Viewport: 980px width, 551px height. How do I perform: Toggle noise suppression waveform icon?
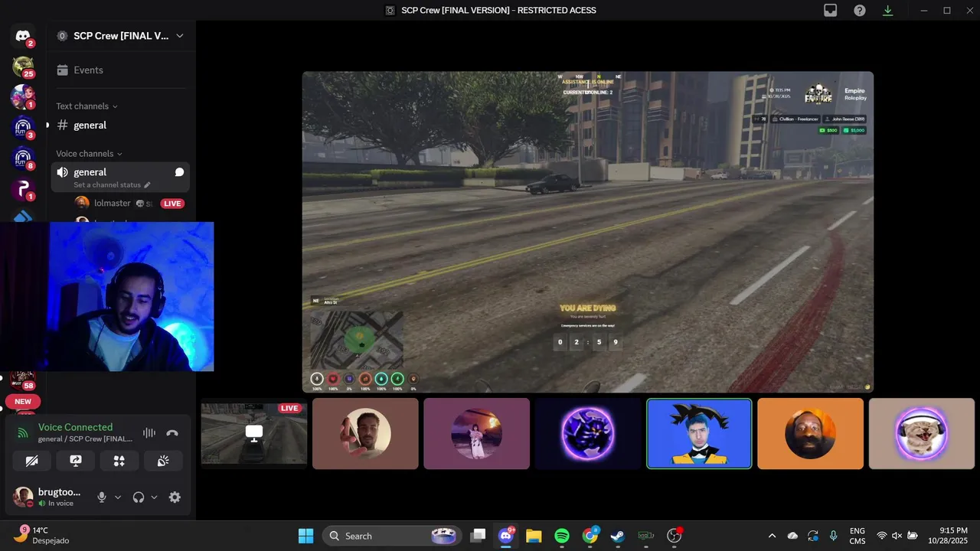[x=149, y=433]
